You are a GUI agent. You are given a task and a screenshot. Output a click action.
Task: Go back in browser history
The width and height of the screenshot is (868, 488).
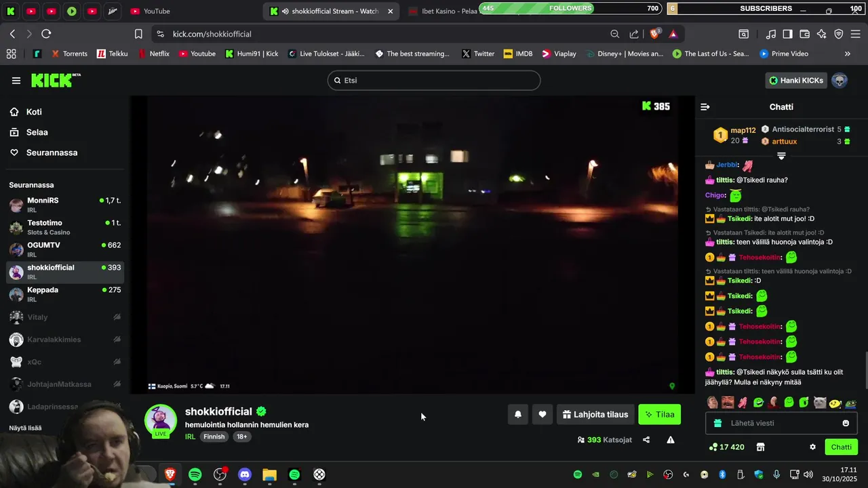tap(12, 34)
